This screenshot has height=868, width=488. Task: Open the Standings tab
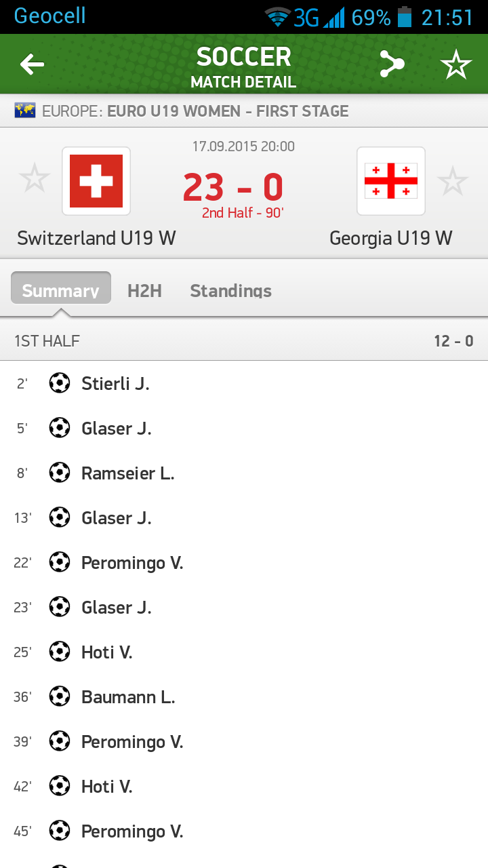click(230, 290)
